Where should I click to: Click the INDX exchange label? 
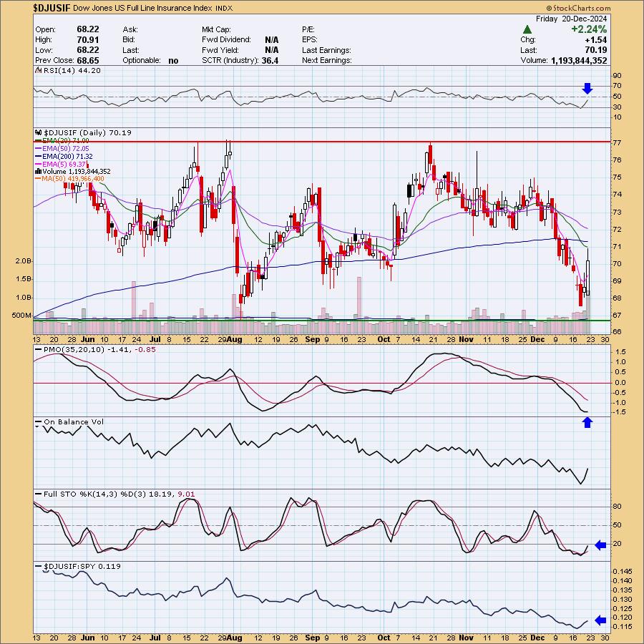pos(224,8)
